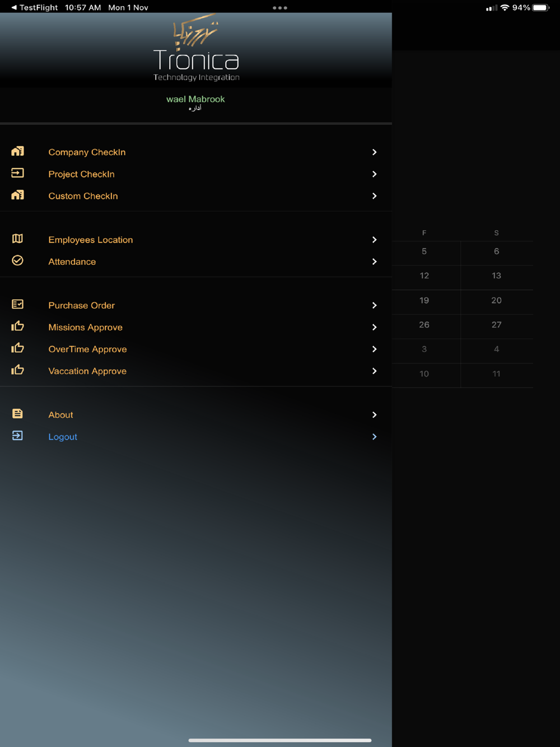Select calendar day 20
Viewport: 560px width, 747px height.
497,300
